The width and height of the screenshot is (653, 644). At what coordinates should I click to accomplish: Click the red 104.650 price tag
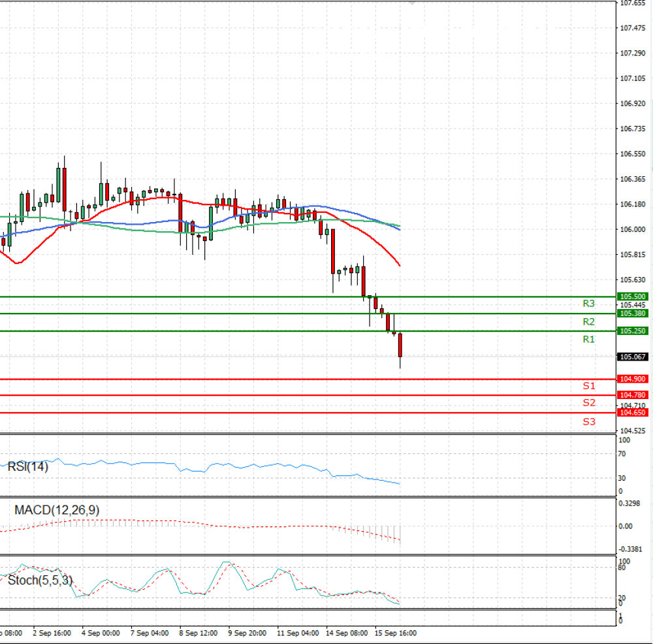pos(632,412)
